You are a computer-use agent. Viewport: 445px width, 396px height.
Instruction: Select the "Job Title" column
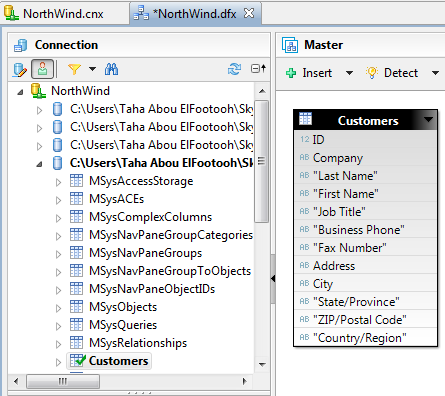pos(366,211)
